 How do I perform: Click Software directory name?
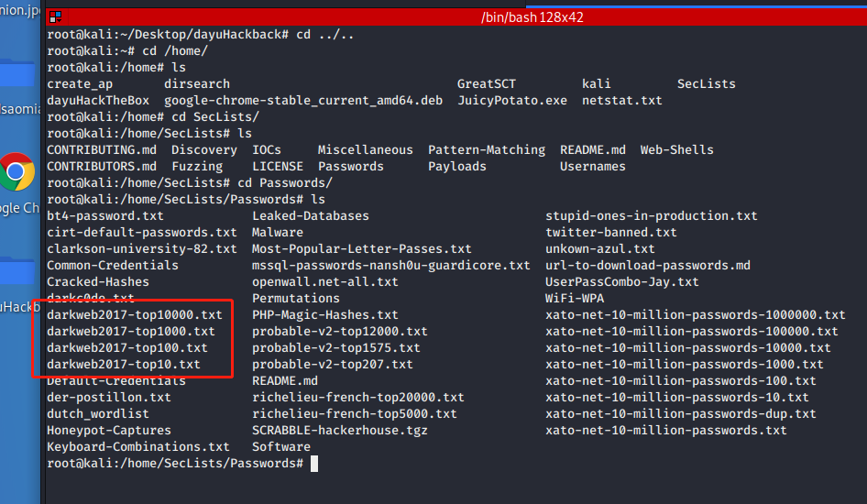(x=281, y=447)
